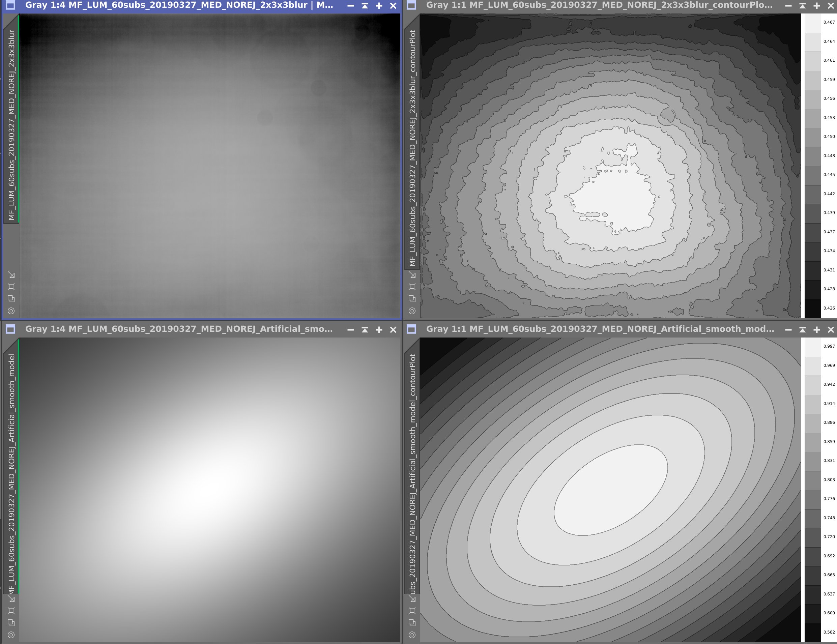The width and height of the screenshot is (837, 644).
Task: Click the zoom-to-fit square icon in 2x3x3blur window
Action: (11, 287)
